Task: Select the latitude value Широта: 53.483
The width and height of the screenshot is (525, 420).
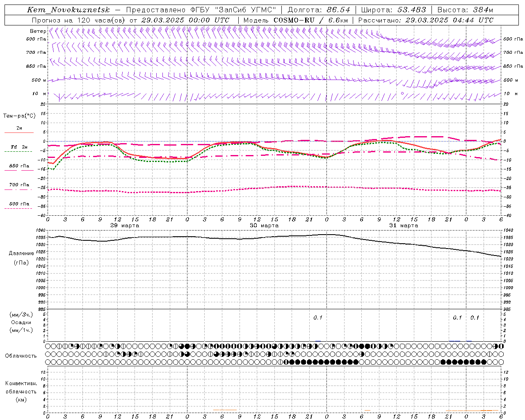Action: (393, 10)
